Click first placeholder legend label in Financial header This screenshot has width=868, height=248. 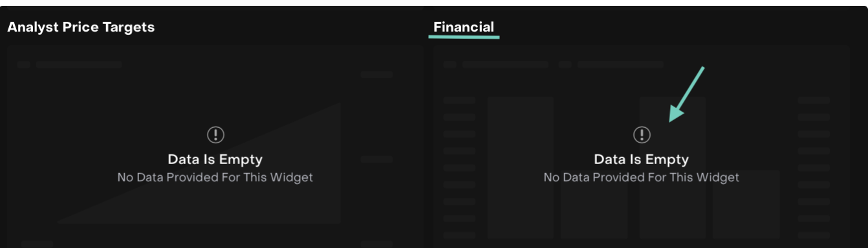[505, 65]
